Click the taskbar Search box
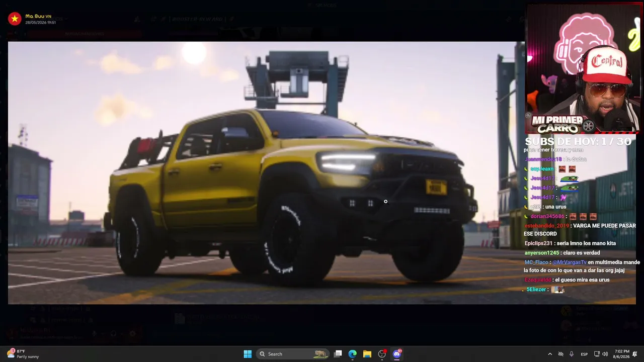 click(293, 354)
